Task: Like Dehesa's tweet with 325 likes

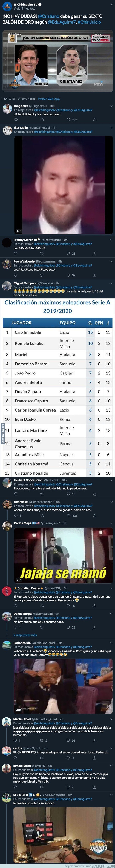Action: [68, 516]
